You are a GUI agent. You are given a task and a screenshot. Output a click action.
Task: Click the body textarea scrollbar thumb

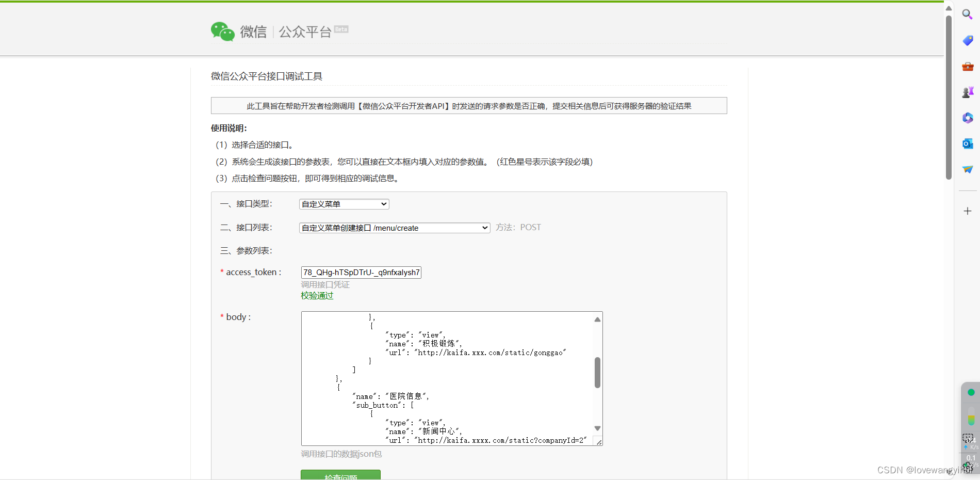tap(597, 373)
